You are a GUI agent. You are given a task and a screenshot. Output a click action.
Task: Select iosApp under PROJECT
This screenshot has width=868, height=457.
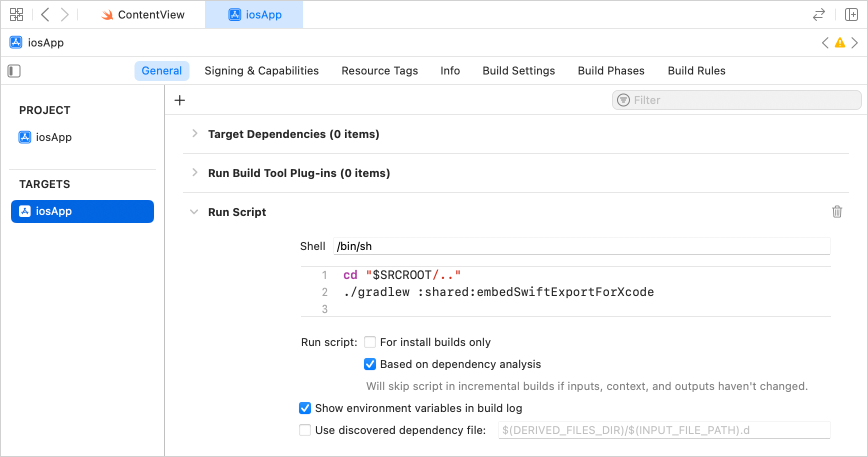point(53,137)
